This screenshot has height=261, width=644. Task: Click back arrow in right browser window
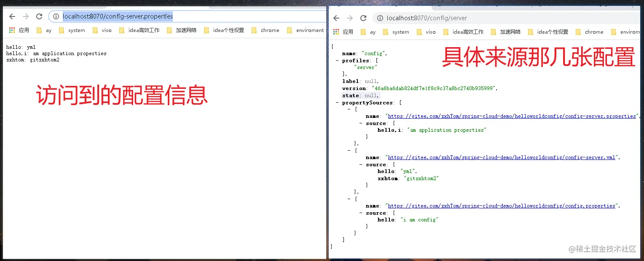coord(336,18)
